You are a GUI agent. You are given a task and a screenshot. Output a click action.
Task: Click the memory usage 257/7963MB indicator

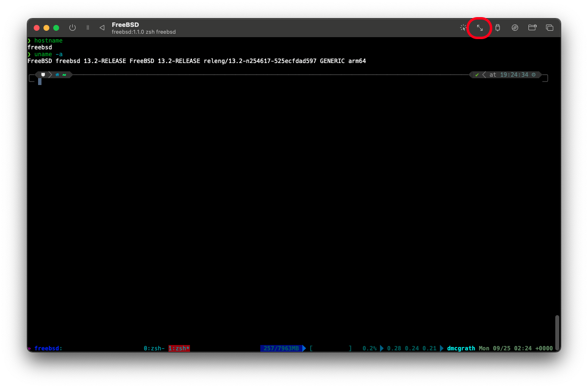point(280,348)
